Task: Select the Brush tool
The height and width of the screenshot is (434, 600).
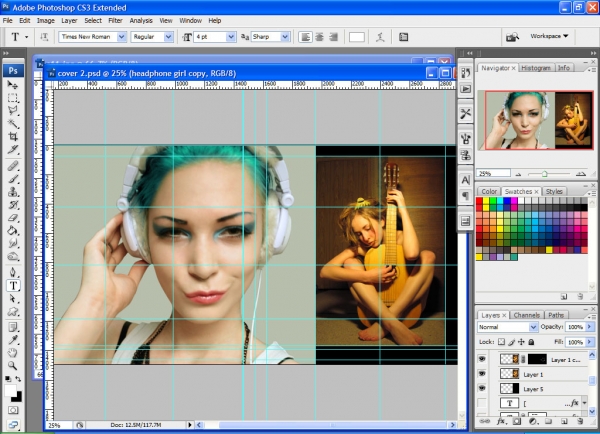Action: pyautogui.click(x=13, y=179)
